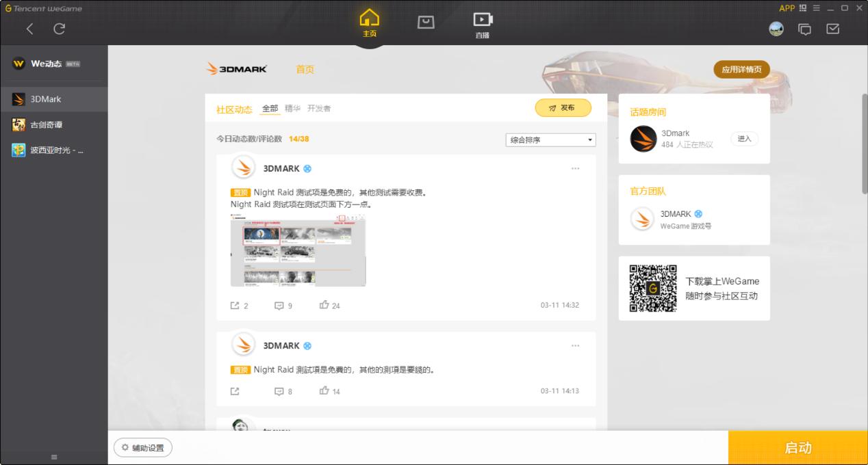This screenshot has width=868, height=465.
Task: Open the chat messages icon in top bar
Action: tap(805, 29)
